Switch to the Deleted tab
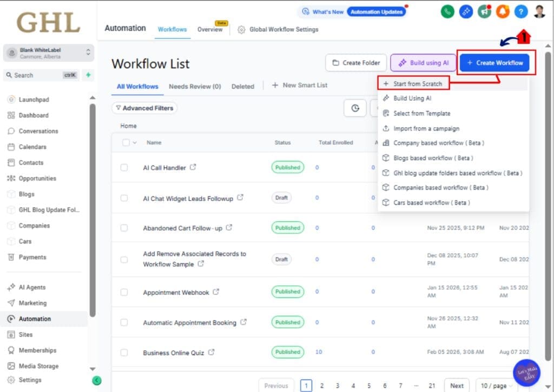554x392 pixels. tap(243, 87)
